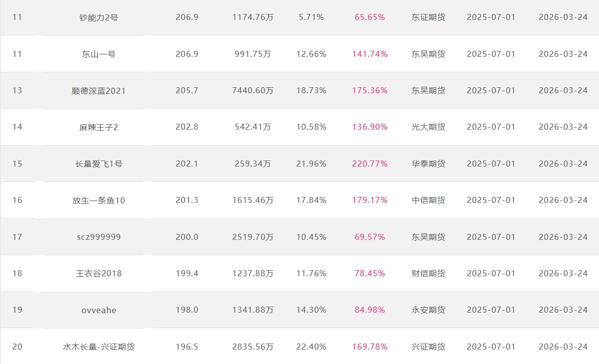Viewport: 599px width, 364px height.
Task: Select the 中信期货 broker entry
Action: (x=428, y=200)
